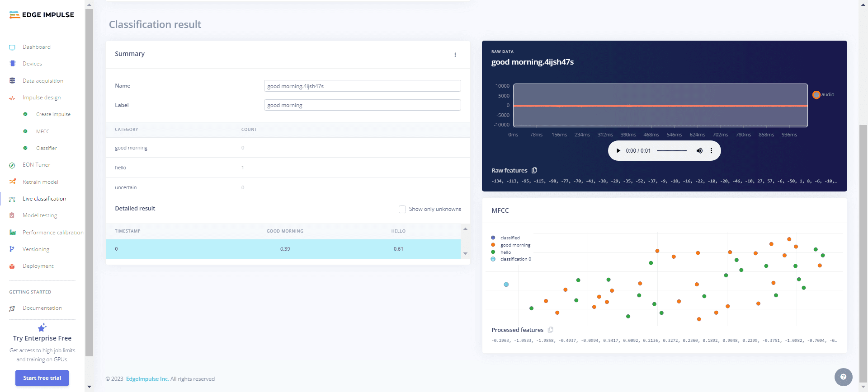
Task: Open the EON Tuner page
Action: pos(36,165)
